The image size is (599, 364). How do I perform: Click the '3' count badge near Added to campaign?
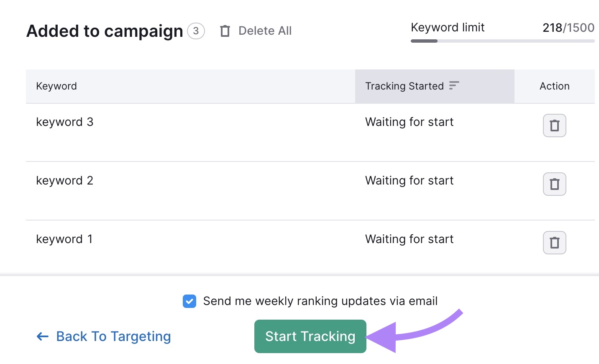[196, 31]
